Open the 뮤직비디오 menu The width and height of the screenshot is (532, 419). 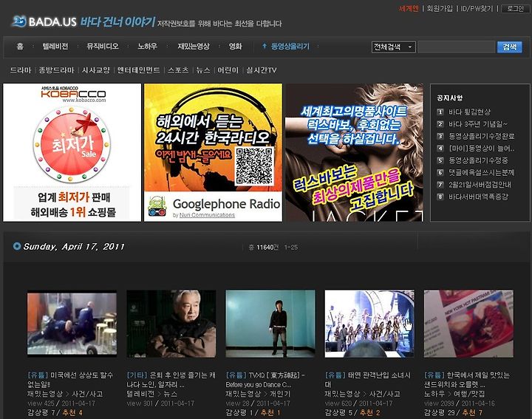103,46
